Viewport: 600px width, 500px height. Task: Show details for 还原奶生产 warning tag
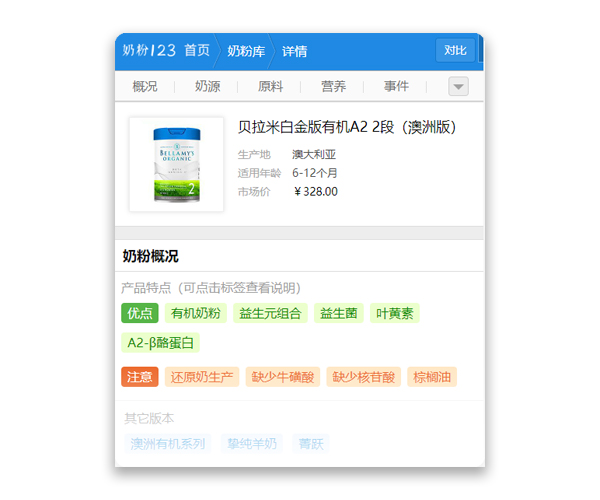tap(202, 377)
